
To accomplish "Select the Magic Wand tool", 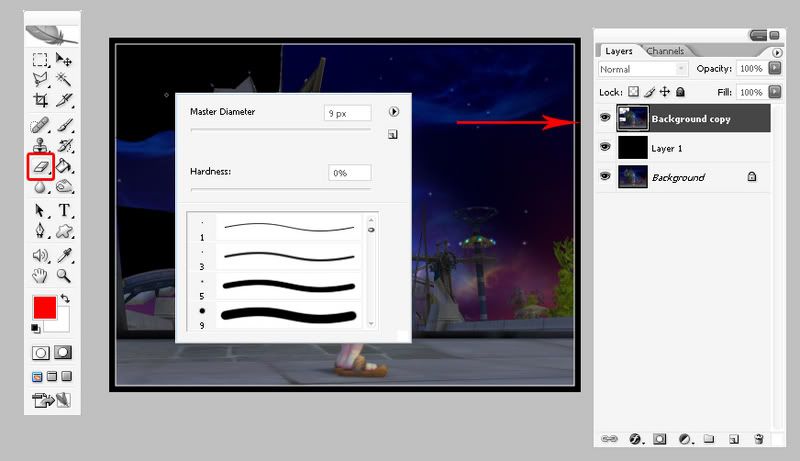I will pyautogui.click(x=64, y=79).
